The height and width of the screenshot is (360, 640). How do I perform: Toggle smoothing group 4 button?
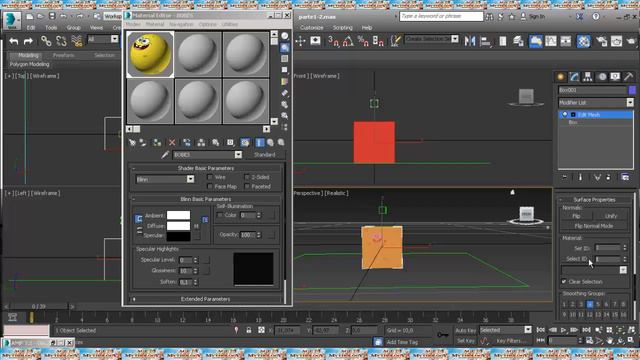(589, 304)
